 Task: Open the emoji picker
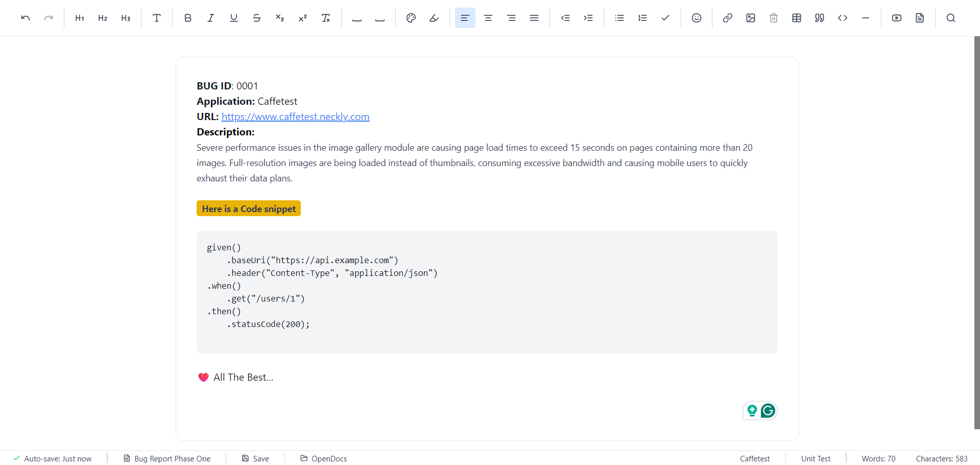tap(697, 18)
